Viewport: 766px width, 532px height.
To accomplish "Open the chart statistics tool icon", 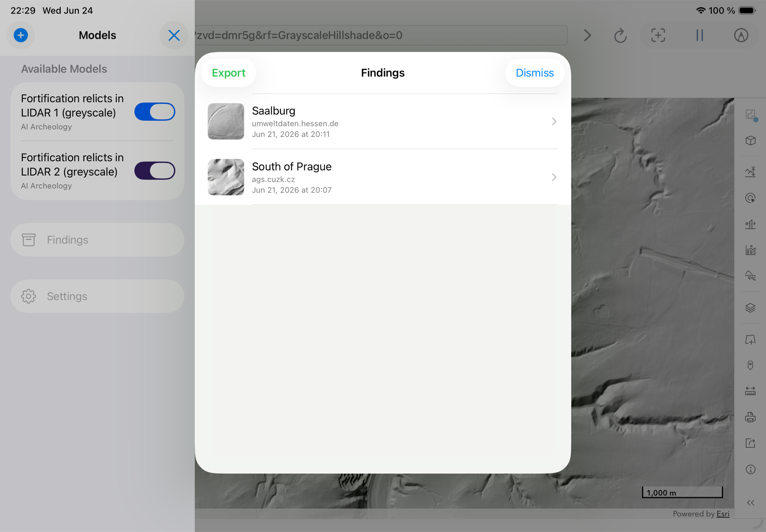I will point(751,250).
